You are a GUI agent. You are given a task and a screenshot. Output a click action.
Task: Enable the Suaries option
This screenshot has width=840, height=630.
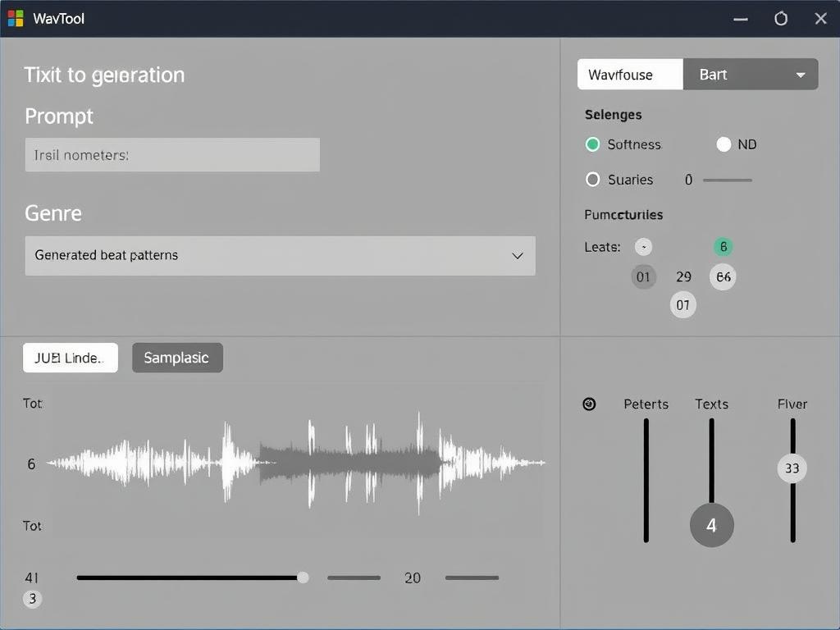point(592,180)
